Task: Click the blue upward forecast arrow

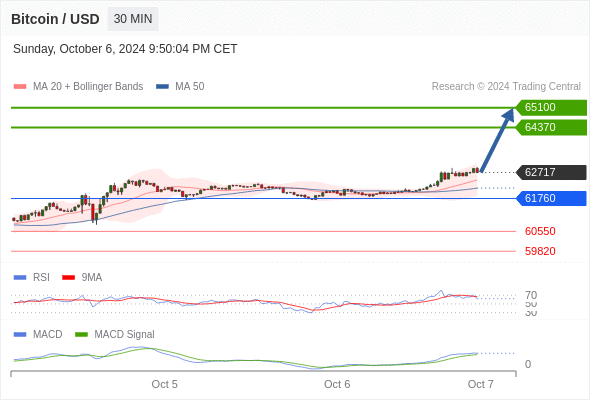Action: (497, 140)
